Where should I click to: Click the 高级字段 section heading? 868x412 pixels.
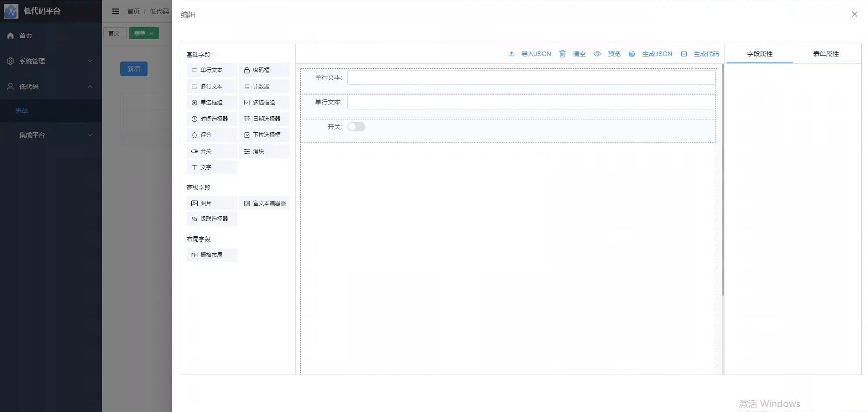198,188
